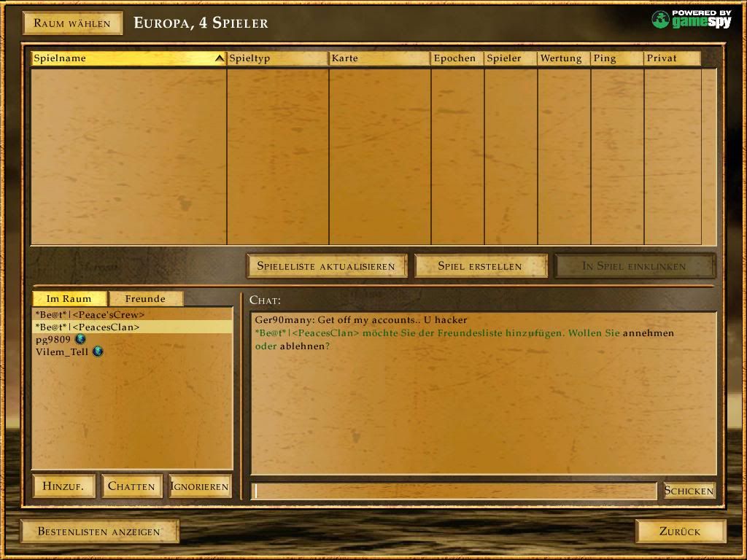Send the message with Schicken
The height and width of the screenshot is (560, 747).
(x=689, y=491)
